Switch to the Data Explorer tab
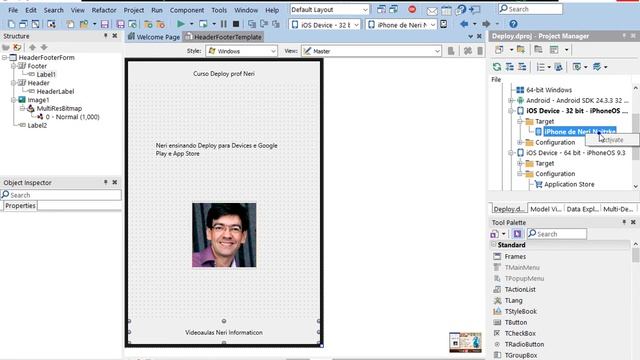The width and height of the screenshot is (640, 360). (582, 209)
